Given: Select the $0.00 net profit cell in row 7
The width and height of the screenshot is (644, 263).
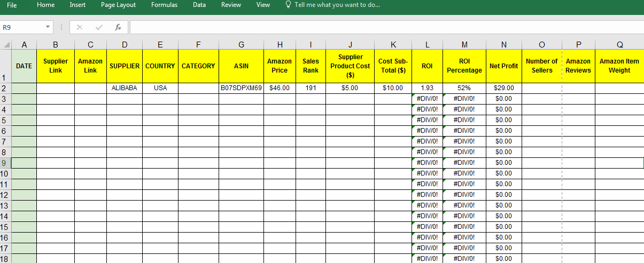Looking at the screenshot, I should pos(504,141).
